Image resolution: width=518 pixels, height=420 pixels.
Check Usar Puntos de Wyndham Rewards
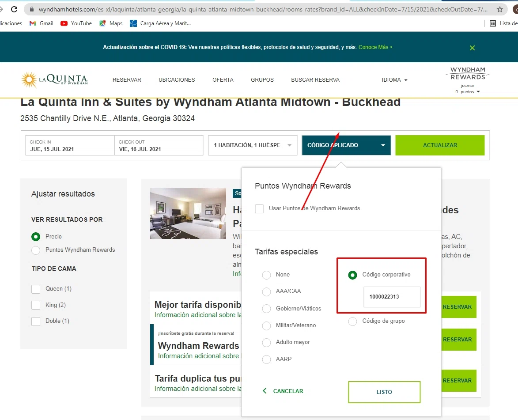point(259,209)
